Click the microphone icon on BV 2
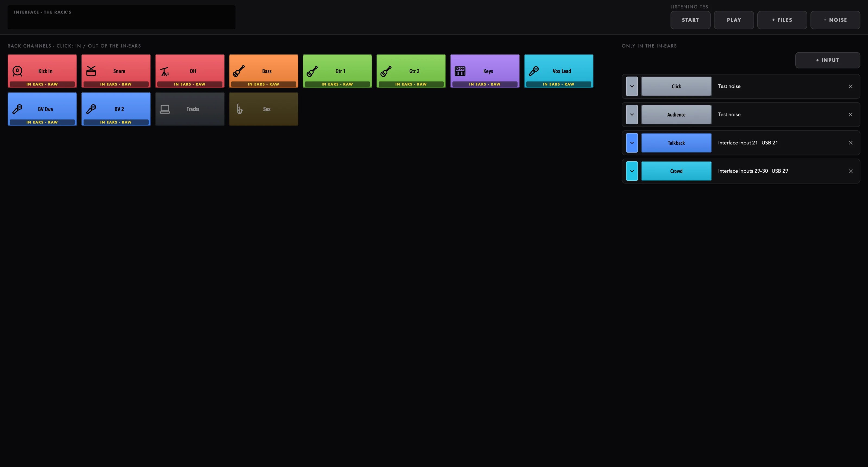868x467 pixels. tap(91, 109)
